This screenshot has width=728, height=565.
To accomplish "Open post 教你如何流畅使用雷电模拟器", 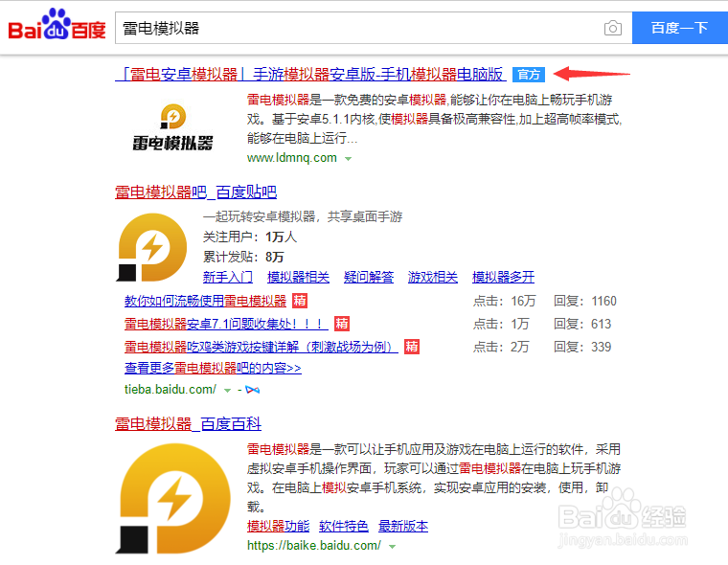I will tap(205, 301).
